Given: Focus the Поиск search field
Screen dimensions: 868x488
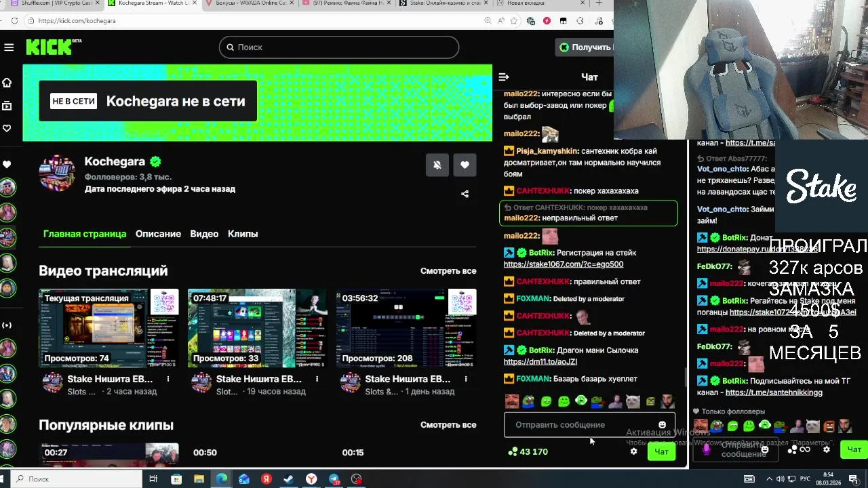Looking at the screenshot, I should click(x=339, y=47).
